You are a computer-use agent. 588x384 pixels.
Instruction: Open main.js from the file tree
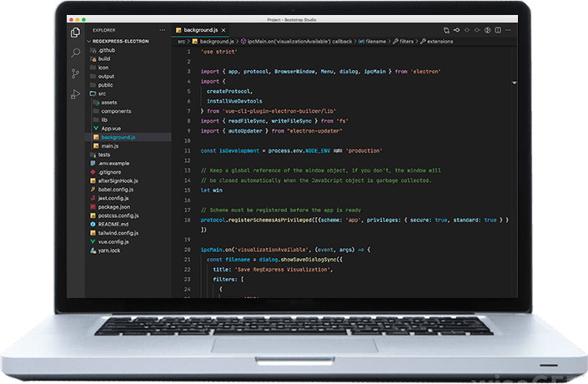point(110,146)
